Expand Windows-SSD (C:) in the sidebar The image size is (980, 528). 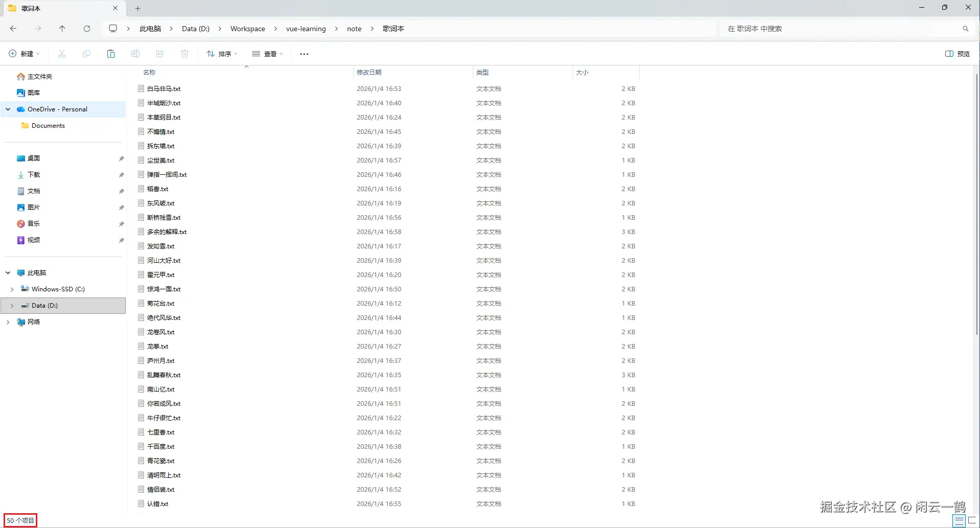point(12,289)
